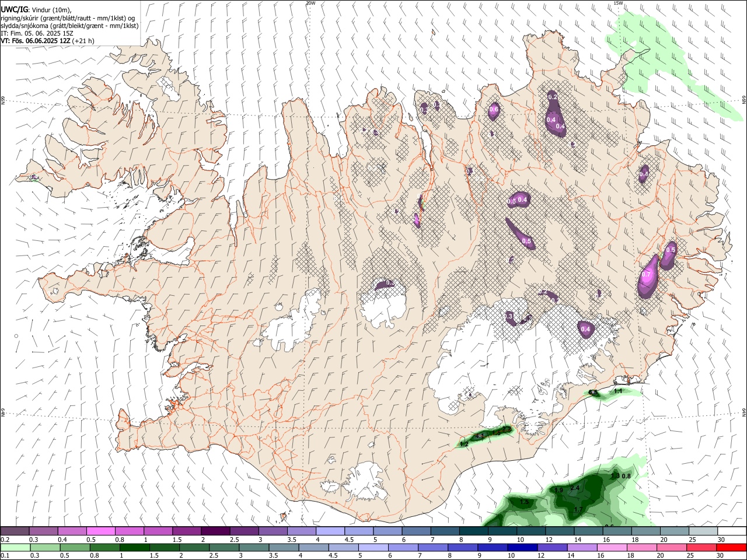The height and width of the screenshot is (560, 747).
Task: Select the bright pink 0.5 swatch in the upper legend row
Action: point(100,531)
